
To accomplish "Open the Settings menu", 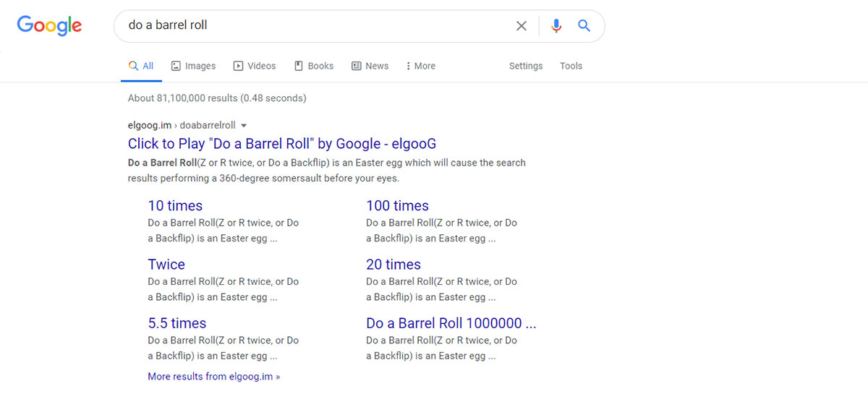I will pyautogui.click(x=525, y=66).
